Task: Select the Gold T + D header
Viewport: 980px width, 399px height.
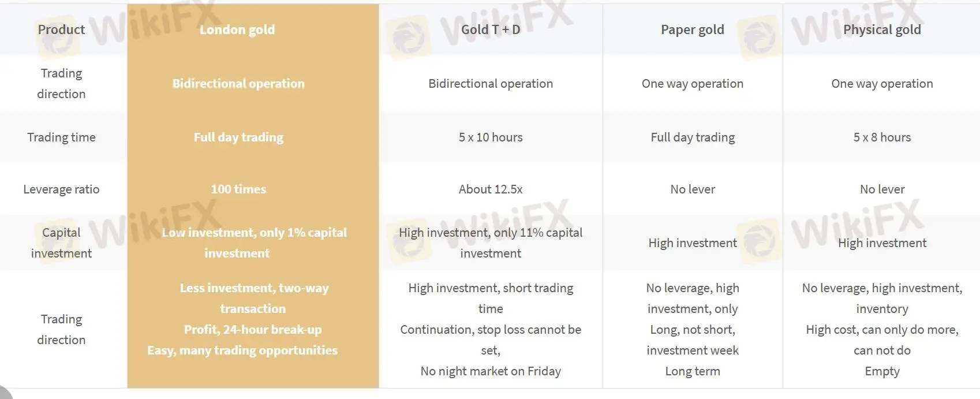Action: coord(491,30)
